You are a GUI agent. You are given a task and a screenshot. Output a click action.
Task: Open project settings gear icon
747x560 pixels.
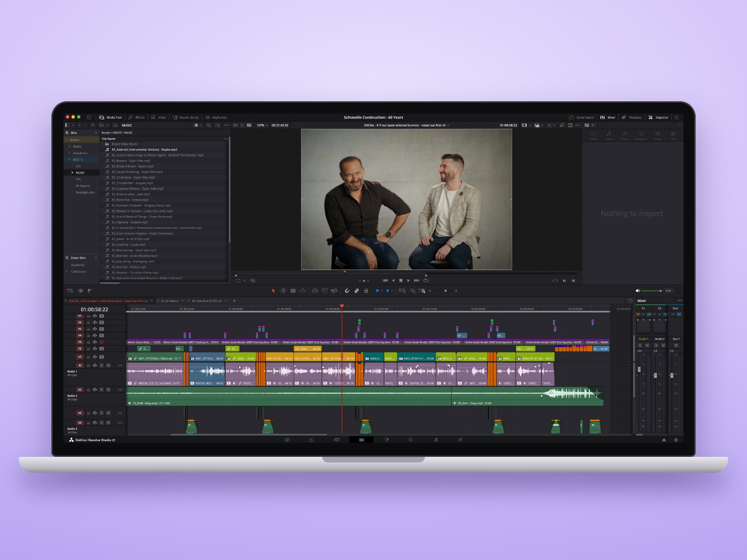pos(676,440)
